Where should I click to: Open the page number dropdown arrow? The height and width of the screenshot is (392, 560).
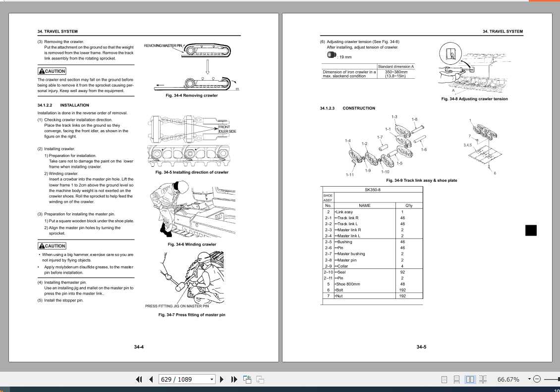coord(212,380)
